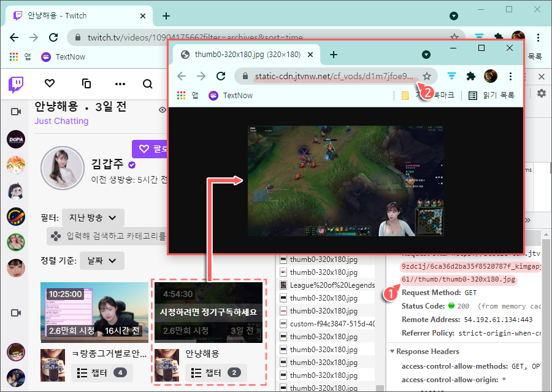Open the three-dots more menu in Twitch nav
The image size is (552, 392).
click(x=120, y=84)
